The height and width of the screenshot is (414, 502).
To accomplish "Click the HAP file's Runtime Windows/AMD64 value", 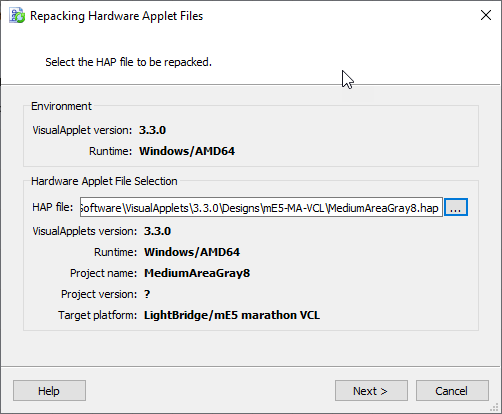I will click(192, 252).
